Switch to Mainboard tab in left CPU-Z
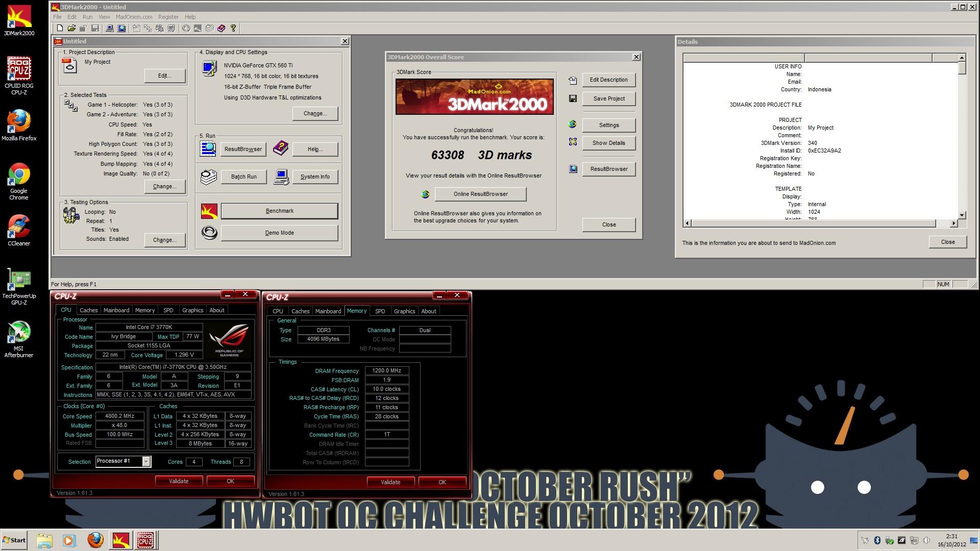This screenshot has height=551, width=980. click(116, 310)
